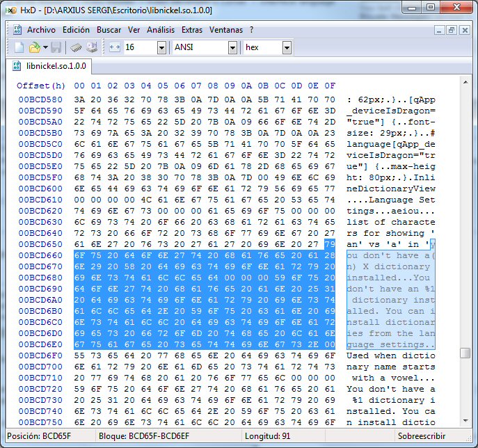
Task: Click the New file toolbar icon
Action: pyautogui.click(x=19, y=47)
